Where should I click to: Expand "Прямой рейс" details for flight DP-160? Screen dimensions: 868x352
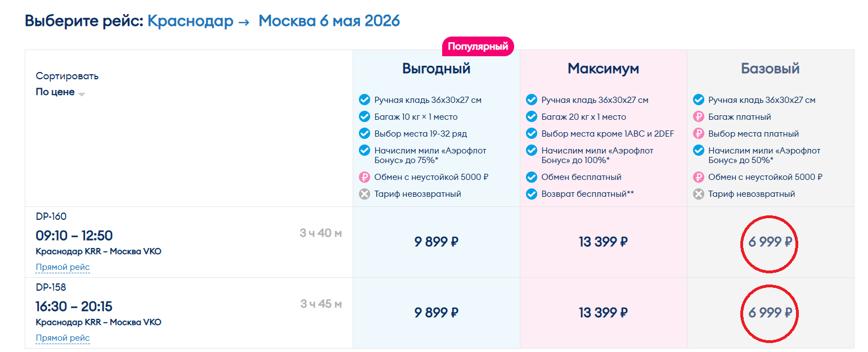pos(62,267)
